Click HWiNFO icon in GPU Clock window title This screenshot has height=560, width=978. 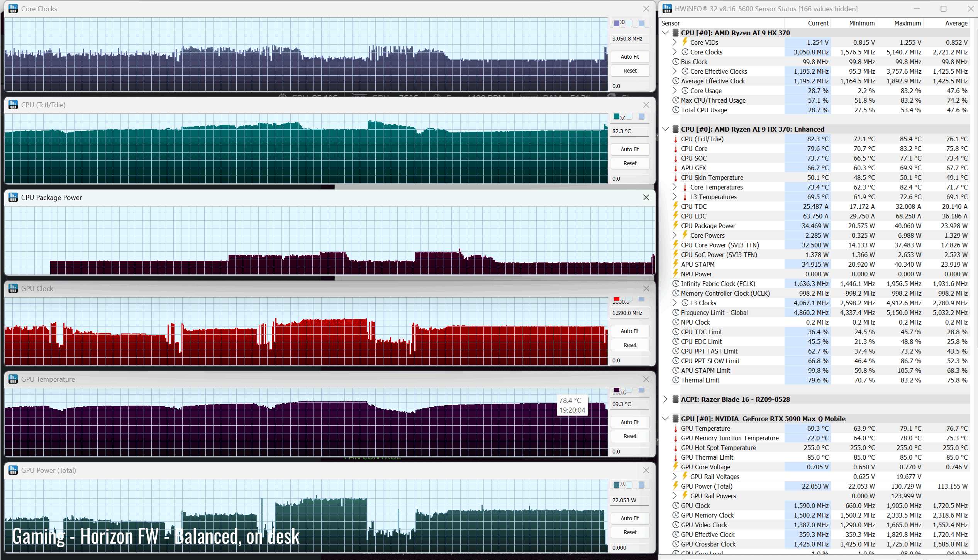(x=13, y=288)
